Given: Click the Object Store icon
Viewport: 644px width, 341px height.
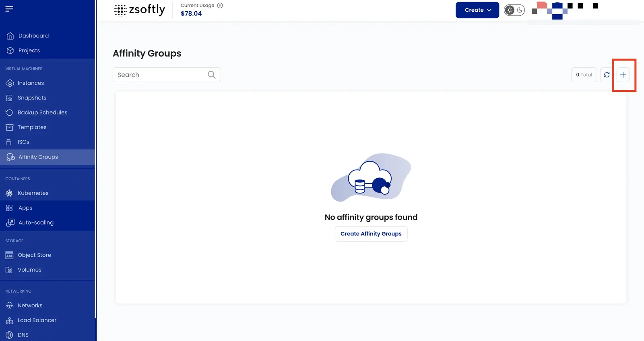Looking at the screenshot, I should point(9,255).
